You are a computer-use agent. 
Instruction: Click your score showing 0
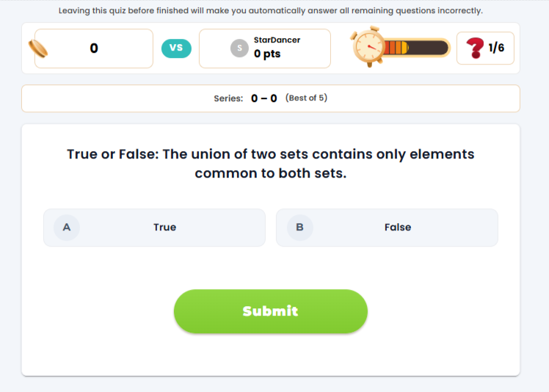click(94, 48)
